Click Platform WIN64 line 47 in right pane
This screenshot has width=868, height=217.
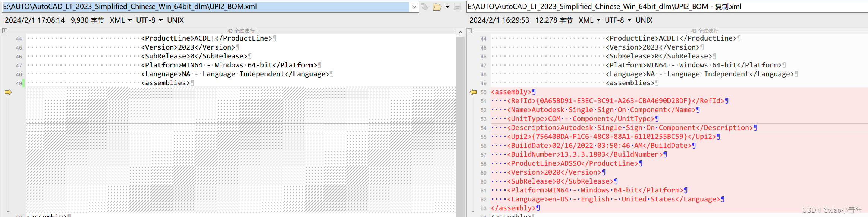click(694, 65)
